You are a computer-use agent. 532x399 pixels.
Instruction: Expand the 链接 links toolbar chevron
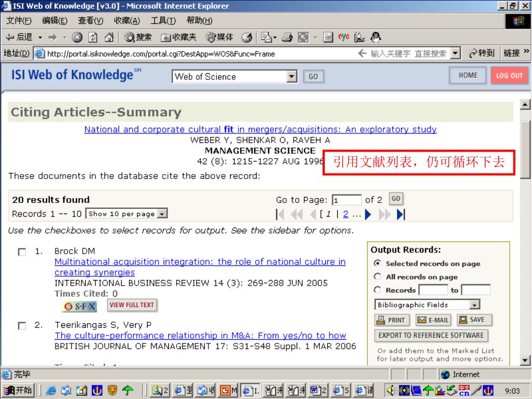[x=526, y=51]
